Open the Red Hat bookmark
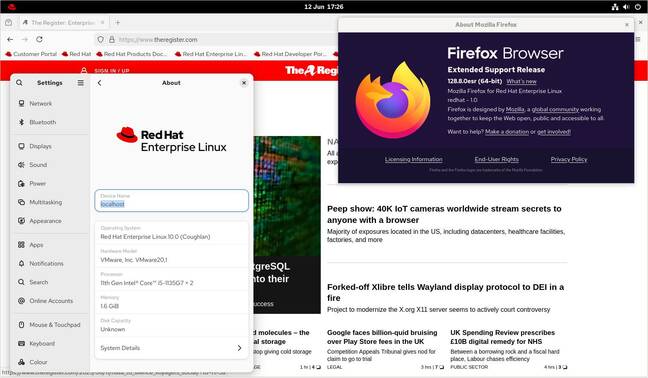This screenshot has height=378, width=648. pos(76,54)
